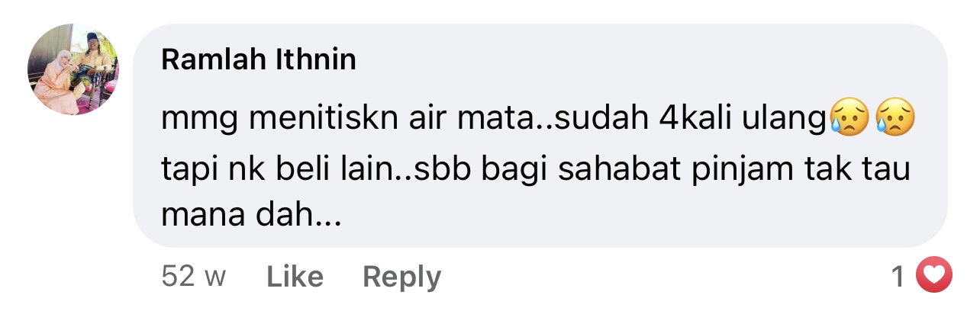Like Ramlah Ithnin's comment
Screen dimensions: 980x311
pos(295,277)
